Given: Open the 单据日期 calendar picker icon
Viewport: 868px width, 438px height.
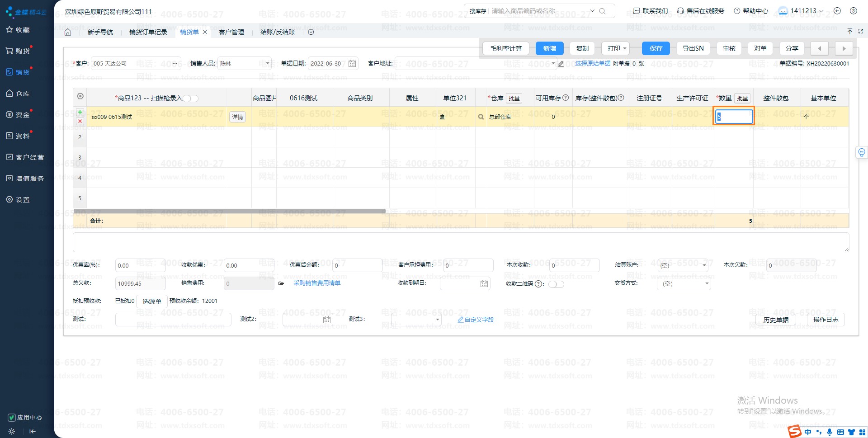Looking at the screenshot, I should pos(352,64).
